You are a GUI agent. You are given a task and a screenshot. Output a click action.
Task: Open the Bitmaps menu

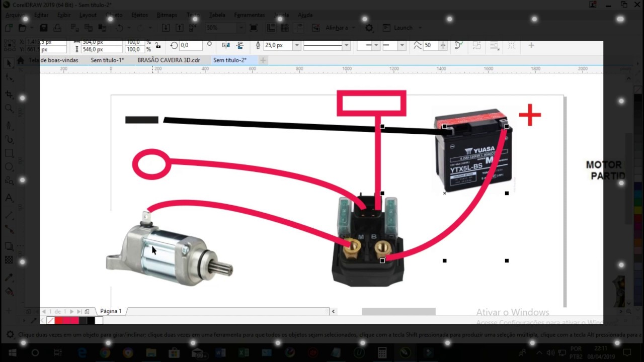pos(167,15)
